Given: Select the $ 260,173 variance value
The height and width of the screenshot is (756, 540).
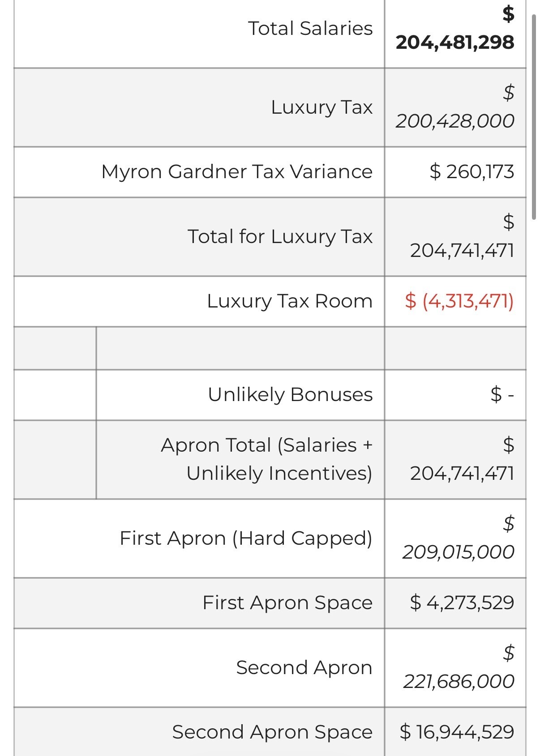Looking at the screenshot, I should point(472,172).
